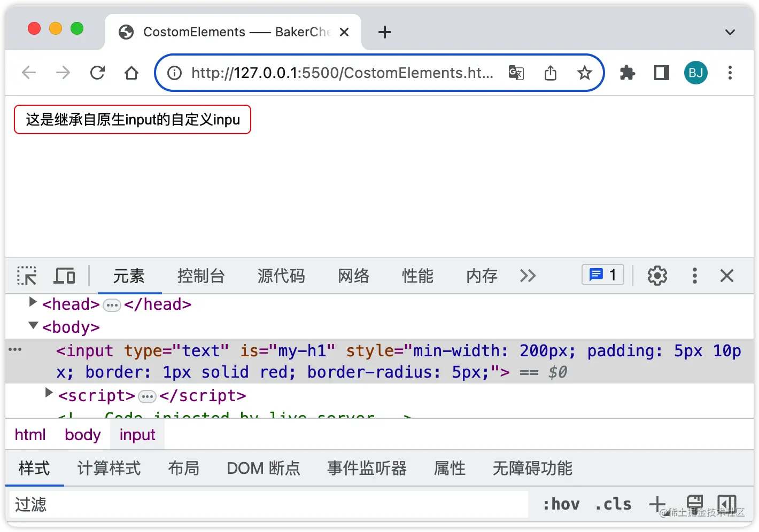Image resolution: width=759 pixels, height=532 pixels.
Task: Switch to the 计算样式 pane tab
Action: (x=109, y=468)
